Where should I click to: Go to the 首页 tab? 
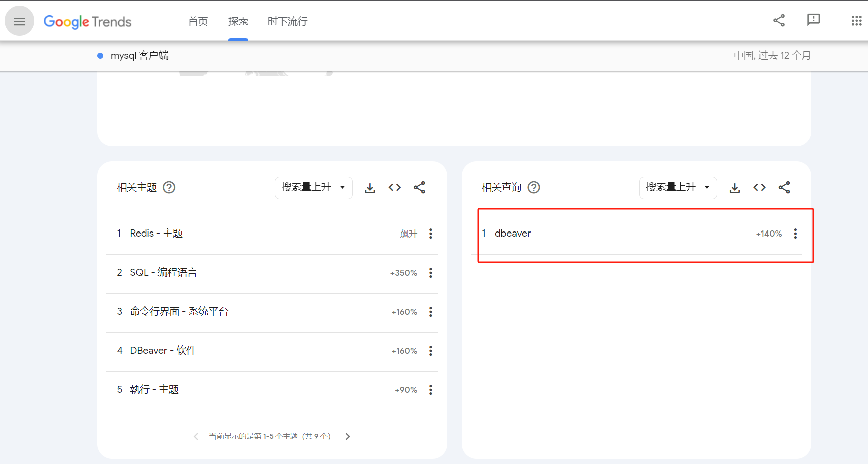(198, 21)
